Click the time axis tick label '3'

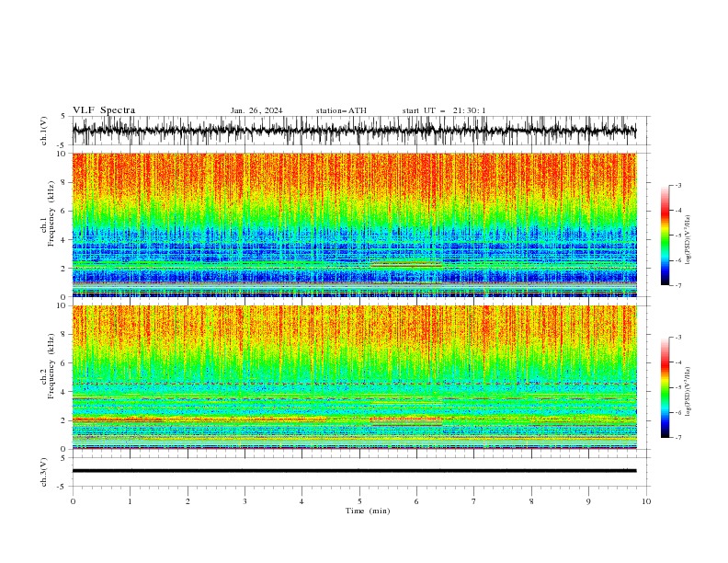coord(245,501)
